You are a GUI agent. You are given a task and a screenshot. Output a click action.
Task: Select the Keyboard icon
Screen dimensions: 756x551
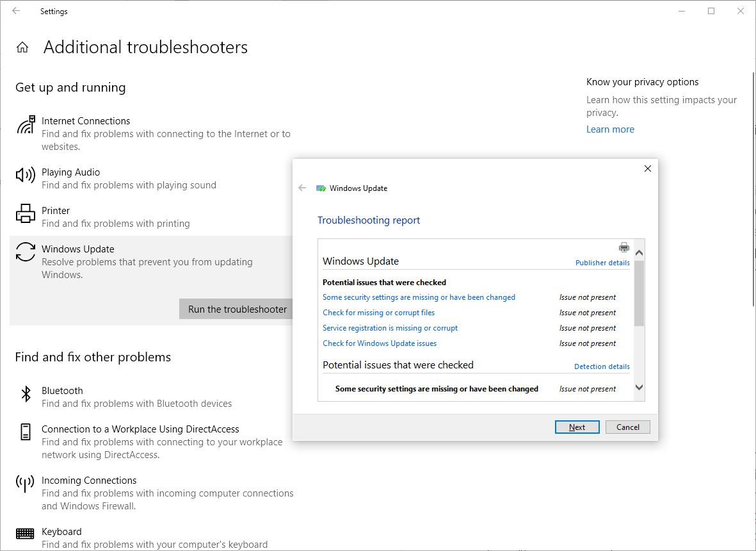25,533
